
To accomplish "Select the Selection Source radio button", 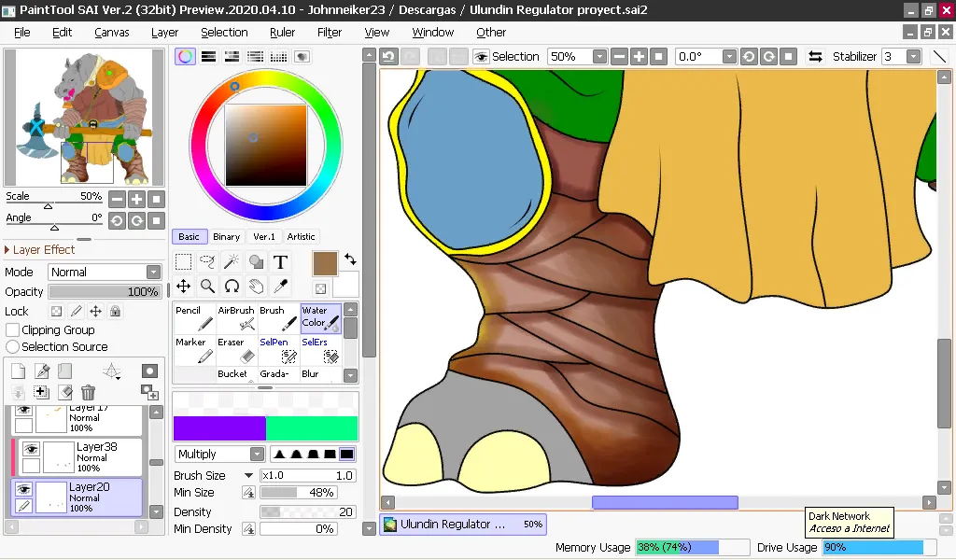I will [12, 346].
